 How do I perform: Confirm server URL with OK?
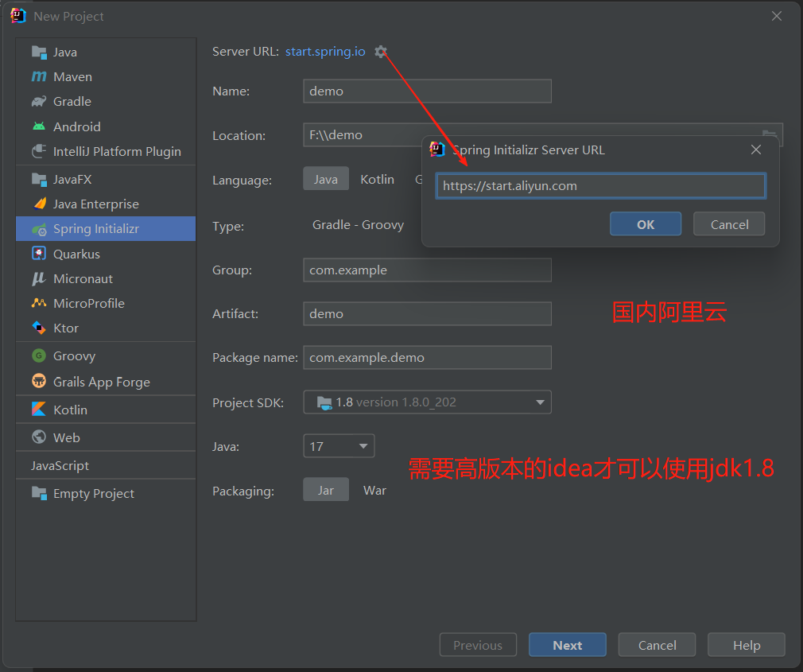pos(646,223)
